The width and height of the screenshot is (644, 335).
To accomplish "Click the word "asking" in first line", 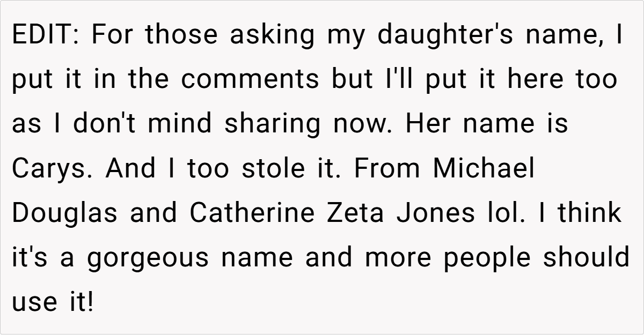I will (x=272, y=35).
